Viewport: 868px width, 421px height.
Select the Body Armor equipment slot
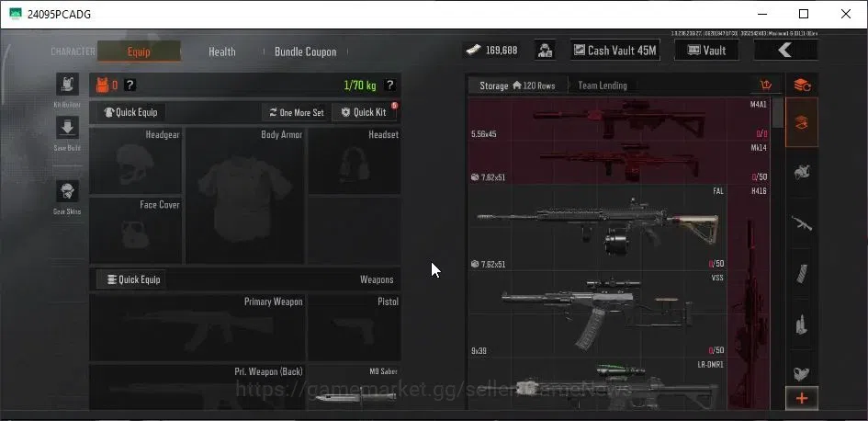pos(244,196)
